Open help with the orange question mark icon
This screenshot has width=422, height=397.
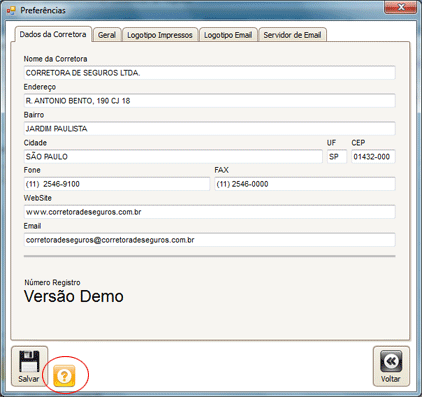(x=64, y=376)
